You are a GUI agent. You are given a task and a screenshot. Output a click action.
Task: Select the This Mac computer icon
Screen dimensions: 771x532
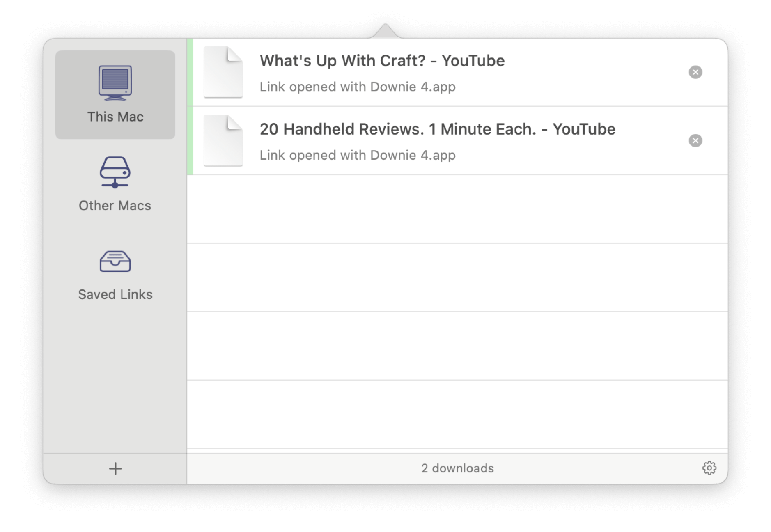coord(115,83)
